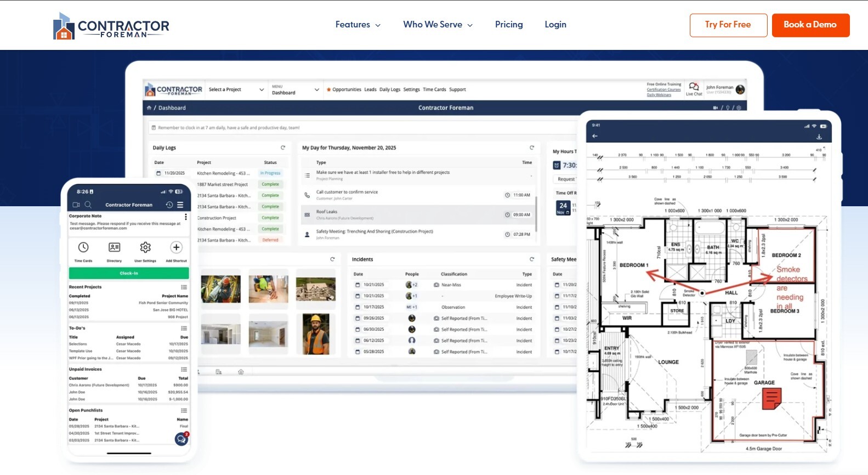Click the tablet back arrow
This screenshot has height=475, width=868.
[595, 136]
